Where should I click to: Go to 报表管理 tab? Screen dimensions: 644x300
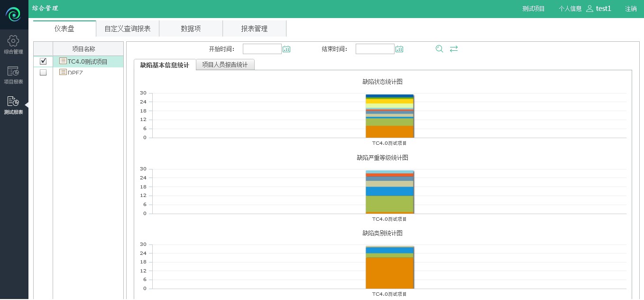[x=254, y=29]
